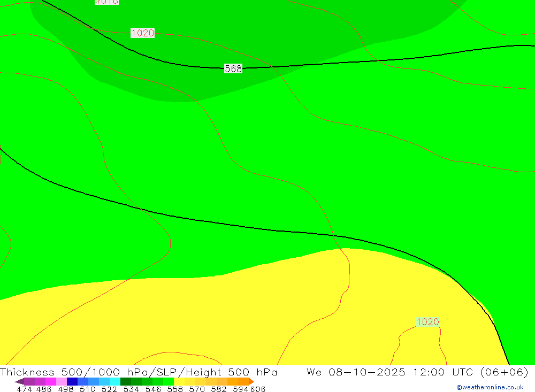Click the legend value 570

197,389
